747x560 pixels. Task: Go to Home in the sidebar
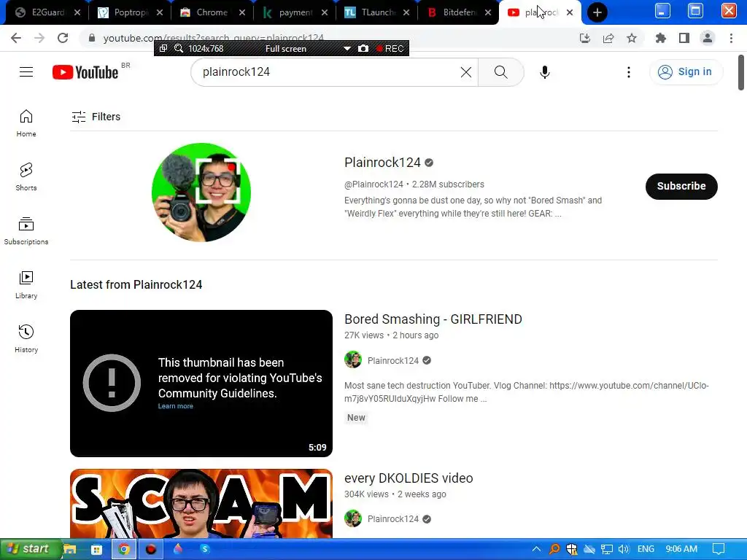[26, 123]
